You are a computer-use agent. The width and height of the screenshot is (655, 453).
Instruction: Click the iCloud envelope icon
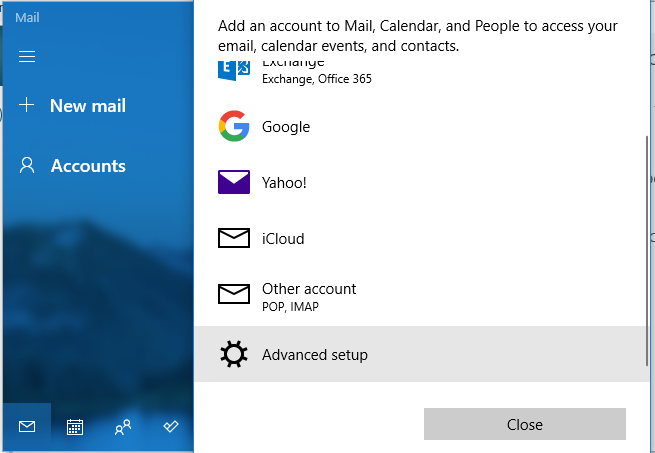234,238
